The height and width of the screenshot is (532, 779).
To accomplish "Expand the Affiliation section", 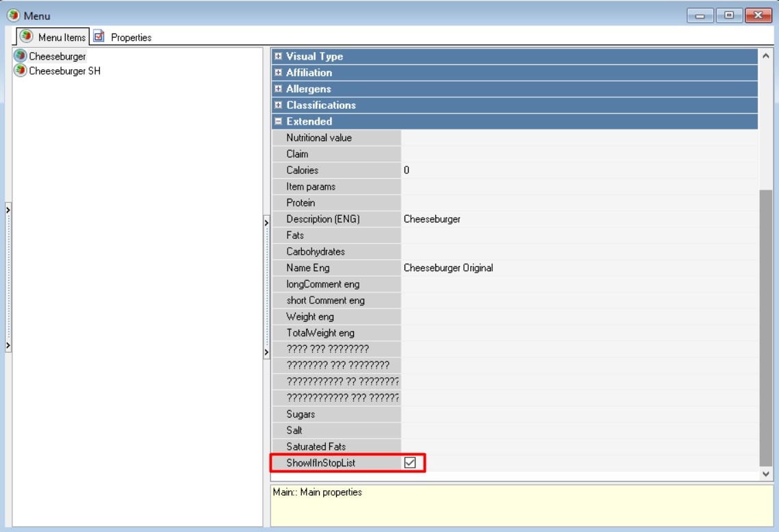I will coord(279,73).
